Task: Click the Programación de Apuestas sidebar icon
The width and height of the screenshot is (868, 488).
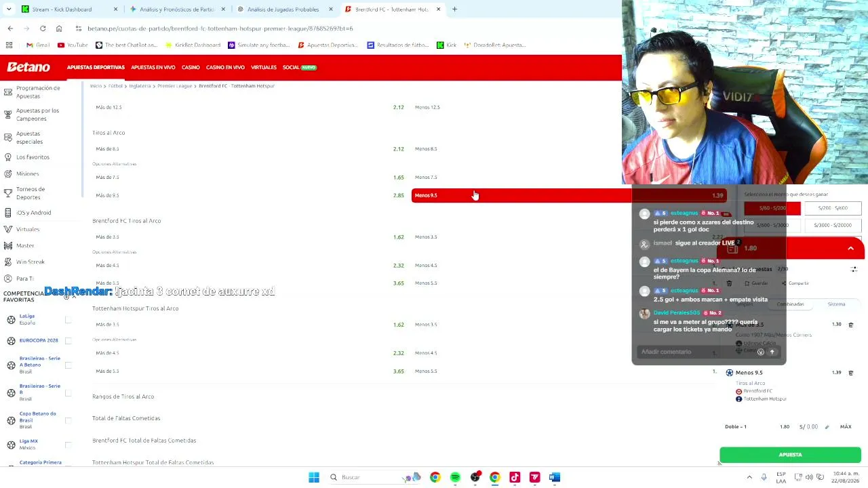Action: (8, 91)
